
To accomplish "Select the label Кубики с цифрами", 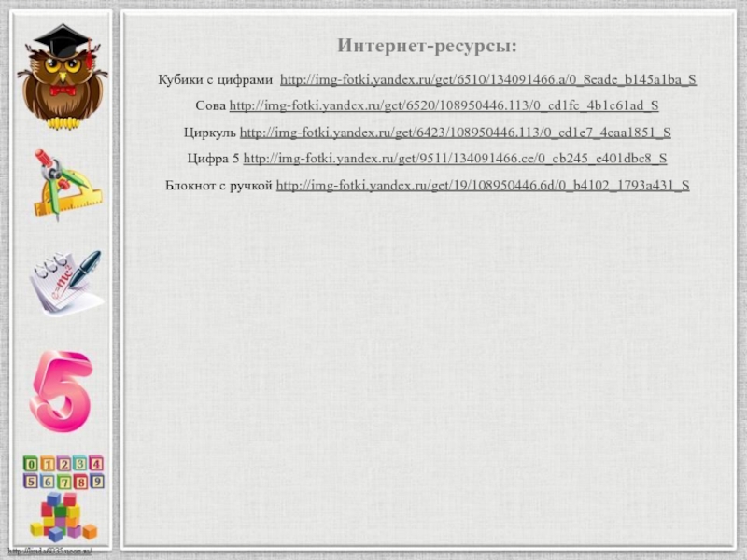I will 216,79.
